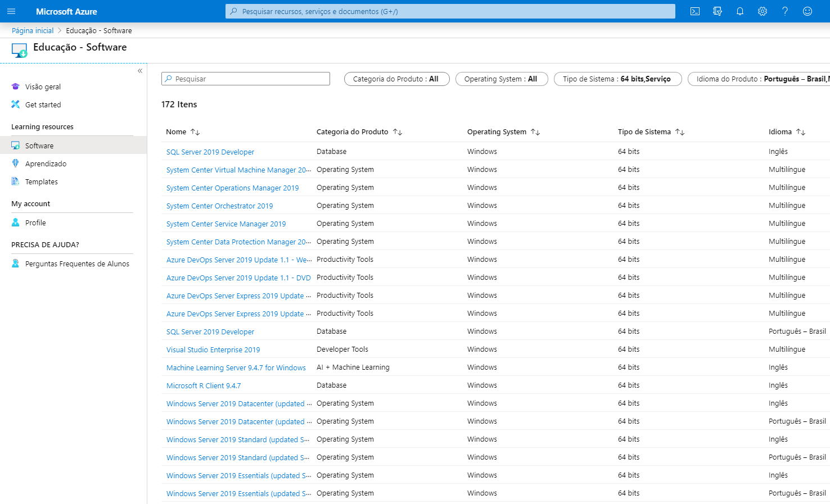Screen dimensions: 830x504
Task: Open Categoria do Produto filter
Action: point(397,79)
